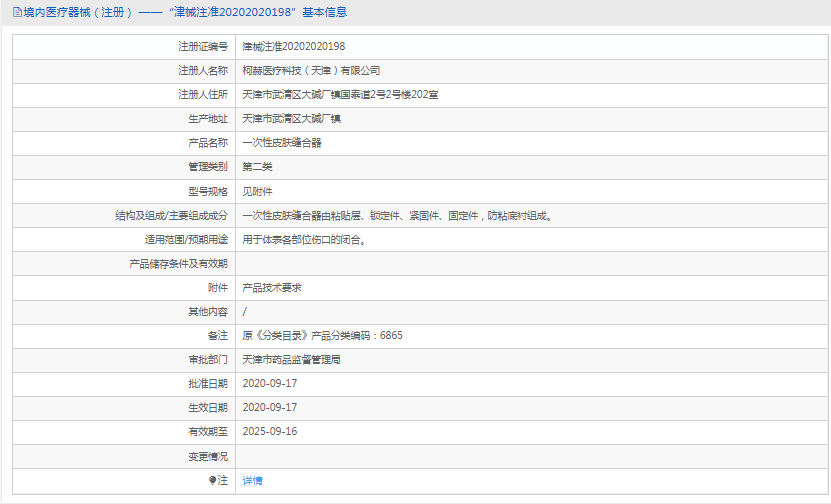Select the 生效日期 value 2020-09-17
The image size is (831, 504).
point(270,408)
